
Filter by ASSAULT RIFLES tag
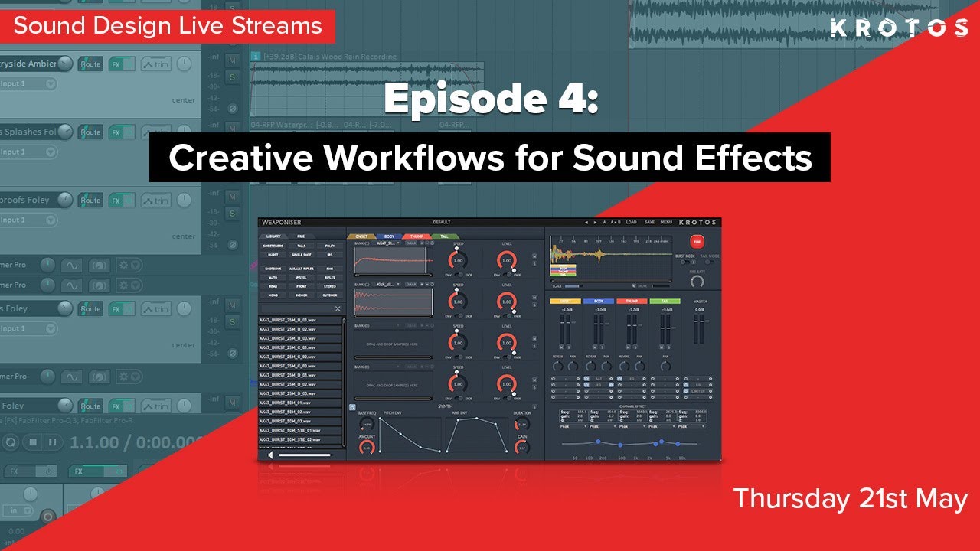[x=302, y=269]
